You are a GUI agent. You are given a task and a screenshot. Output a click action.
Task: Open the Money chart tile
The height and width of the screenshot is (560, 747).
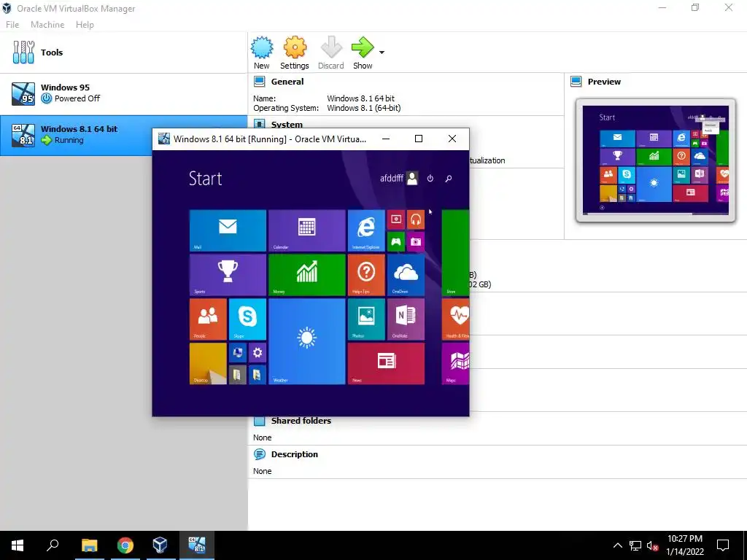pyautogui.click(x=307, y=275)
